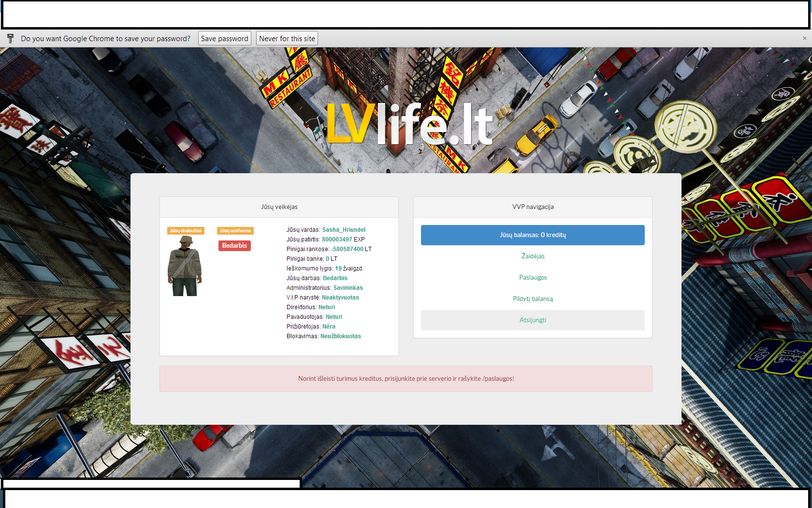Click the Savininkas administrator value
812x508 pixels.
coord(348,288)
